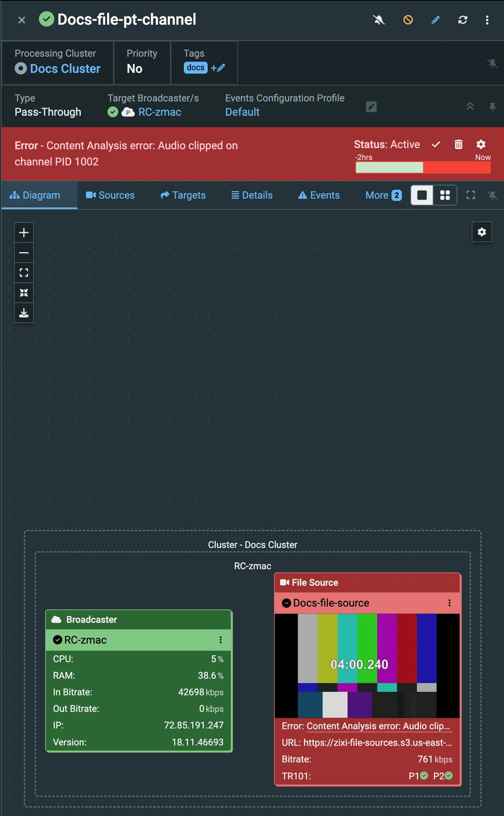The image size is (504, 816).
Task: Click the color bars source thumbnail
Action: click(x=367, y=666)
